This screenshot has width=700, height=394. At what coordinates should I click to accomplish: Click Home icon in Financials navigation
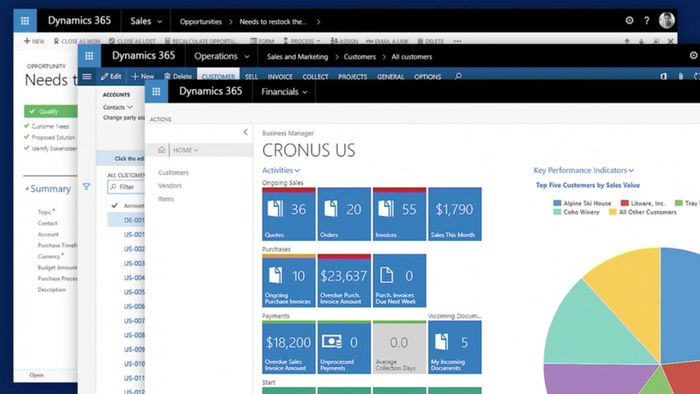coord(162,150)
